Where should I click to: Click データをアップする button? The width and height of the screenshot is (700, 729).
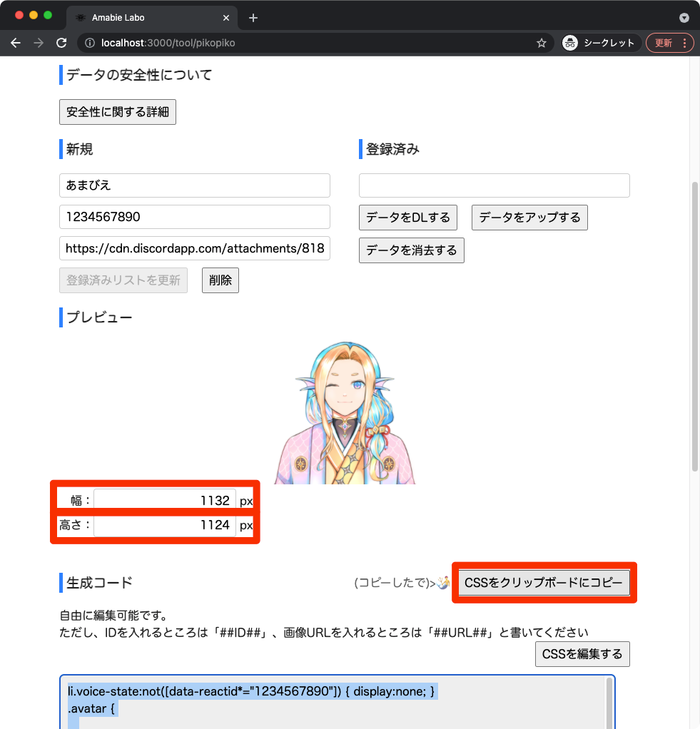[x=529, y=218]
